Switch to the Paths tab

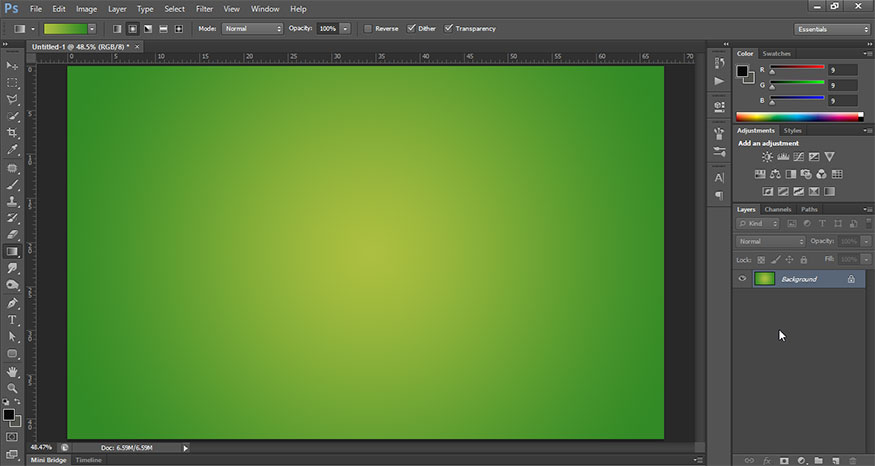point(809,209)
